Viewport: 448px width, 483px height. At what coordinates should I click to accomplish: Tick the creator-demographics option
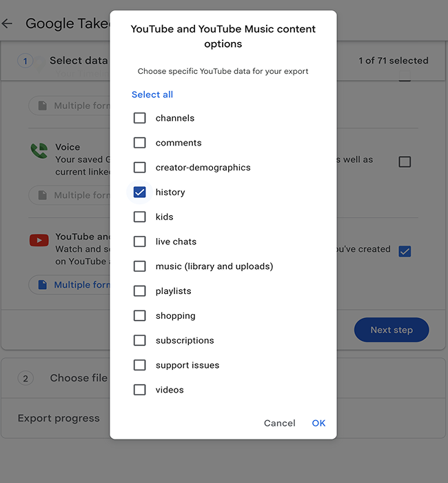point(140,168)
